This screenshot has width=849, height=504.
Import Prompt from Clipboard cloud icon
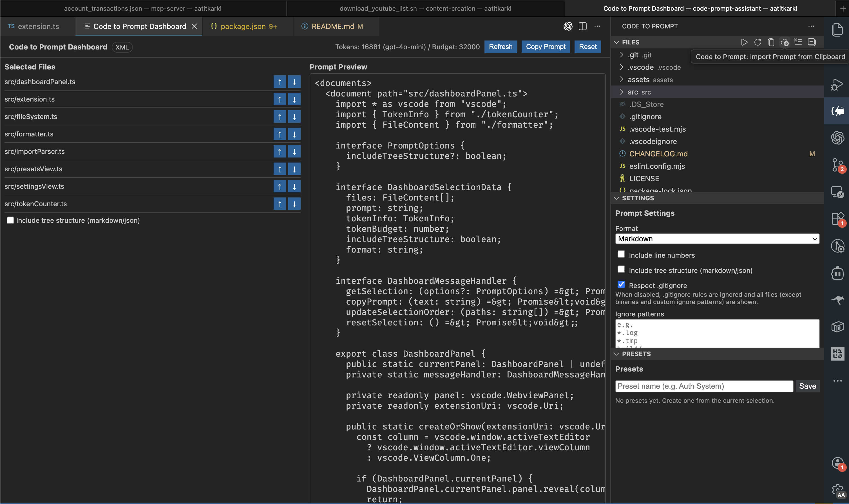click(785, 42)
